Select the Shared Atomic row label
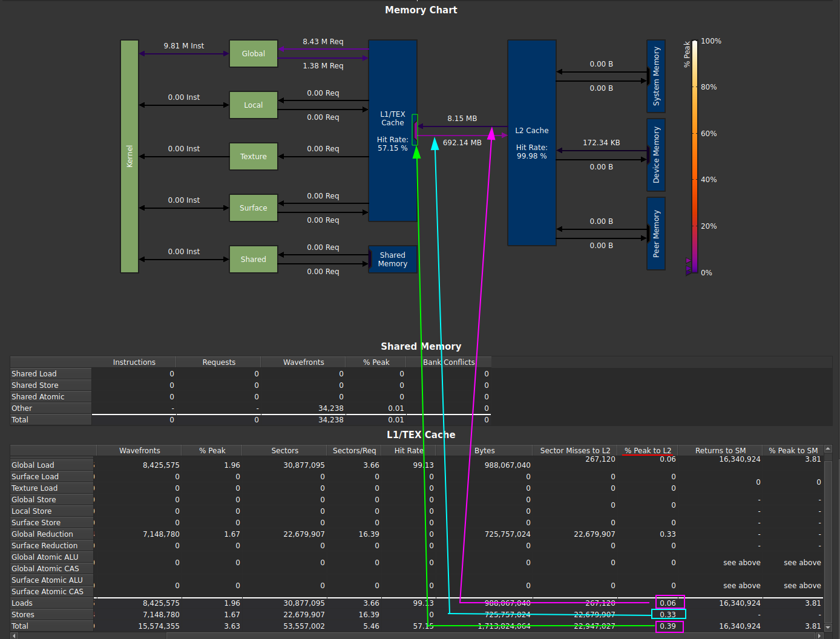The image size is (840, 639). [x=38, y=397]
